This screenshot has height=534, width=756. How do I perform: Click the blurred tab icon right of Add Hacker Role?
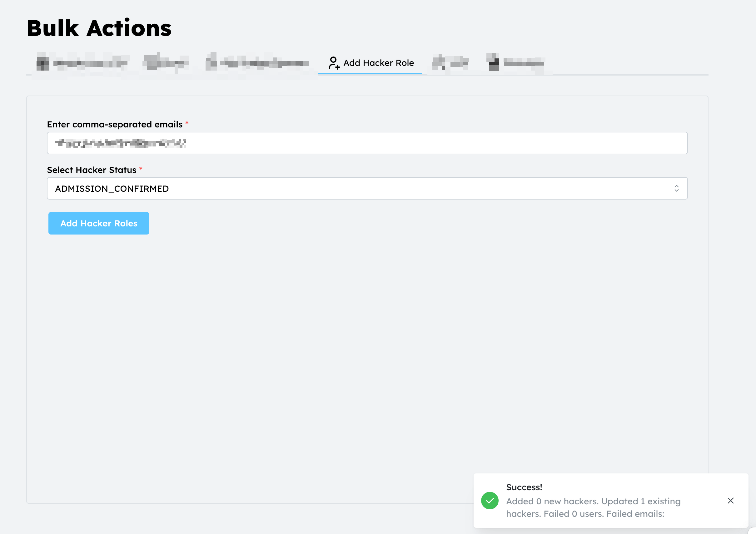click(x=439, y=62)
